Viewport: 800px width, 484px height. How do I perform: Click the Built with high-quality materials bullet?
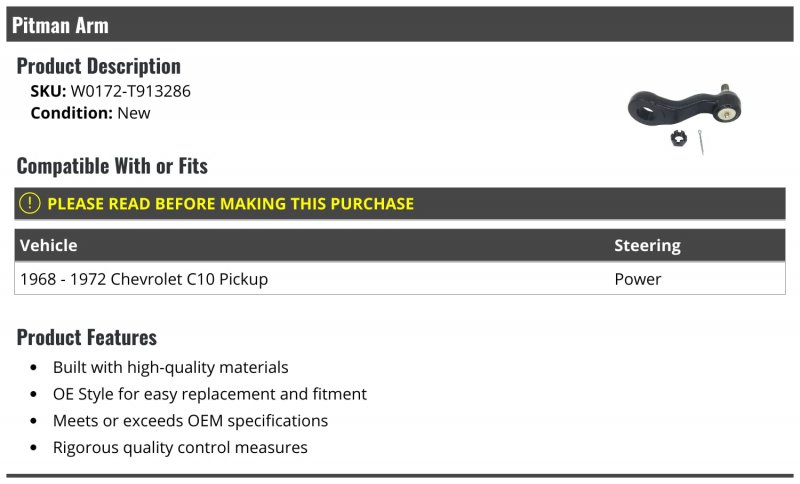point(170,367)
